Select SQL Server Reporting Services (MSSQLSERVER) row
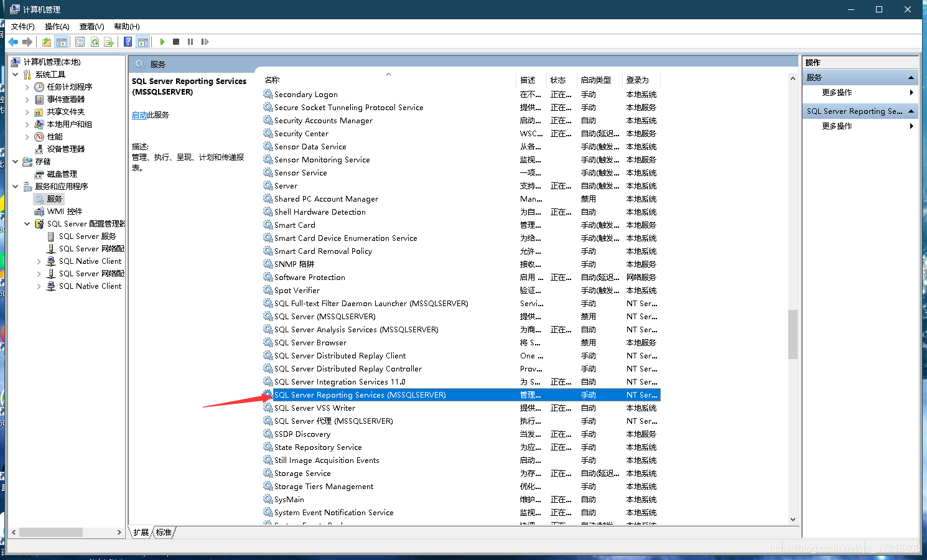This screenshot has height=560, width=927. (461, 395)
